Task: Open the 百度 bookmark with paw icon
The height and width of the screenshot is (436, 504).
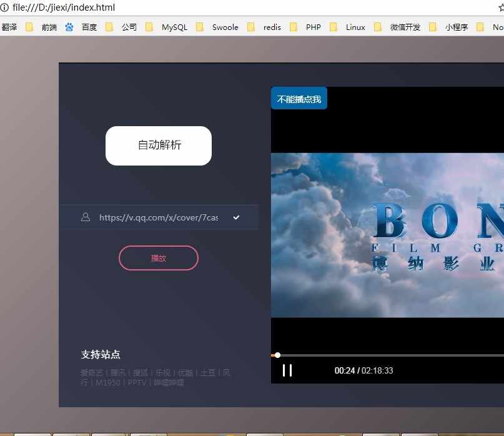Action: tap(81, 27)
